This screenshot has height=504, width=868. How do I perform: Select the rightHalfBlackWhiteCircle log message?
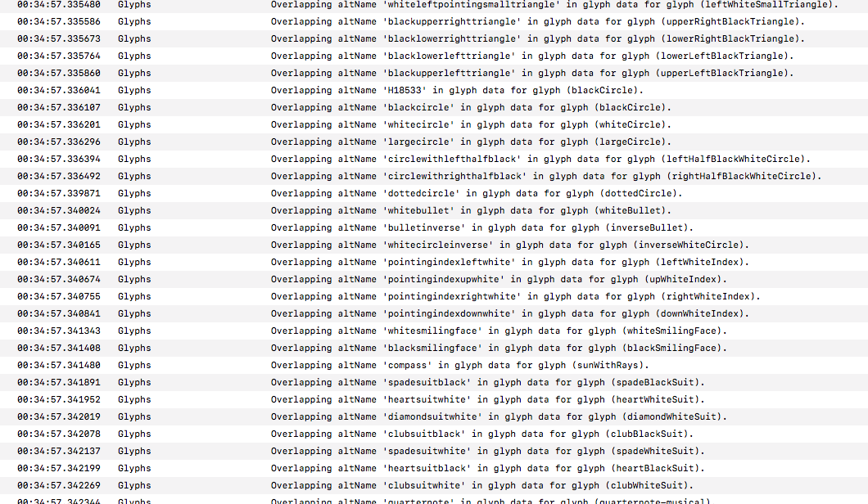[546, 176]
